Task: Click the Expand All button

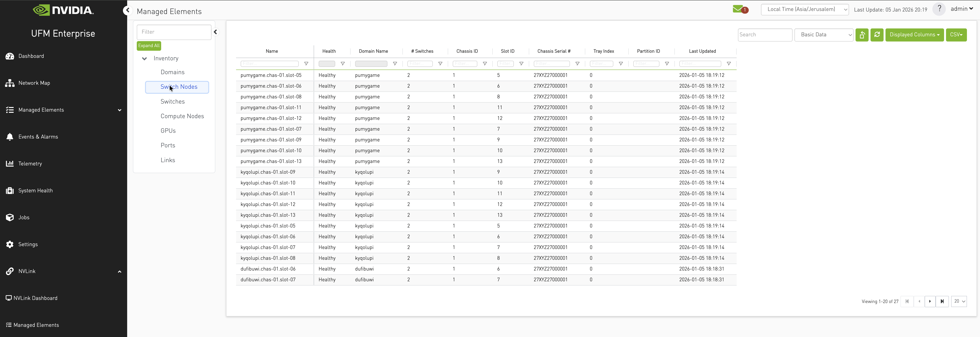Action: pyautogui.click(x=149, y=46)
